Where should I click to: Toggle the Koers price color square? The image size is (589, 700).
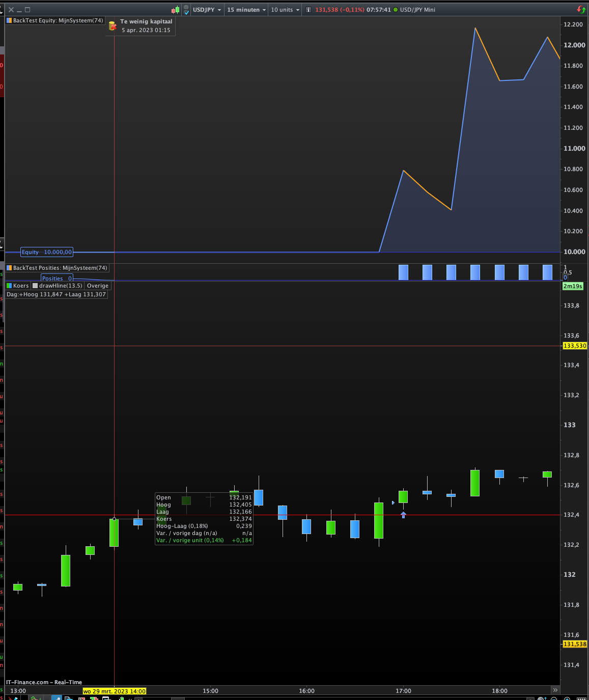pos(9,286)
